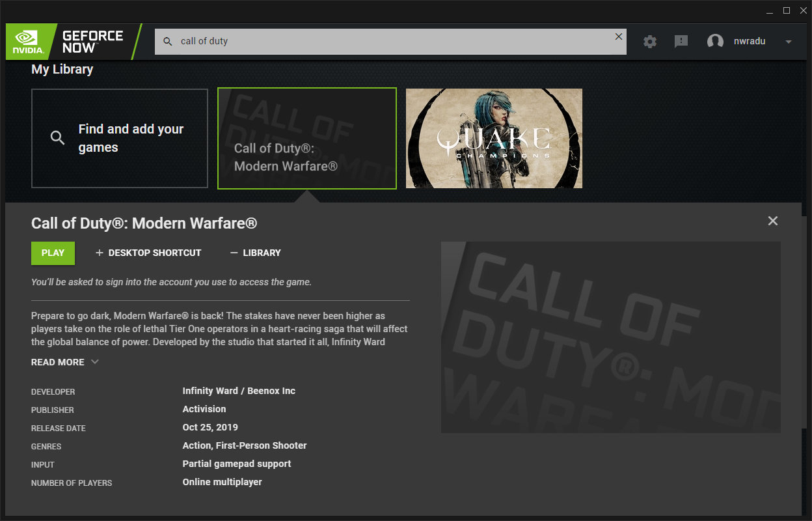
Task: Expand the account dropdown arrow
Action: 789,42
